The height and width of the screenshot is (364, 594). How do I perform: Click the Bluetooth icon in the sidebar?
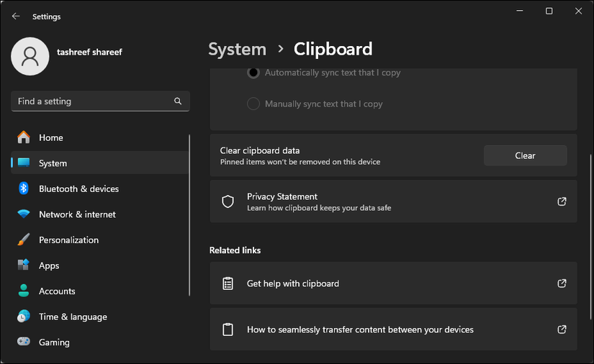[x=24, y=188]
